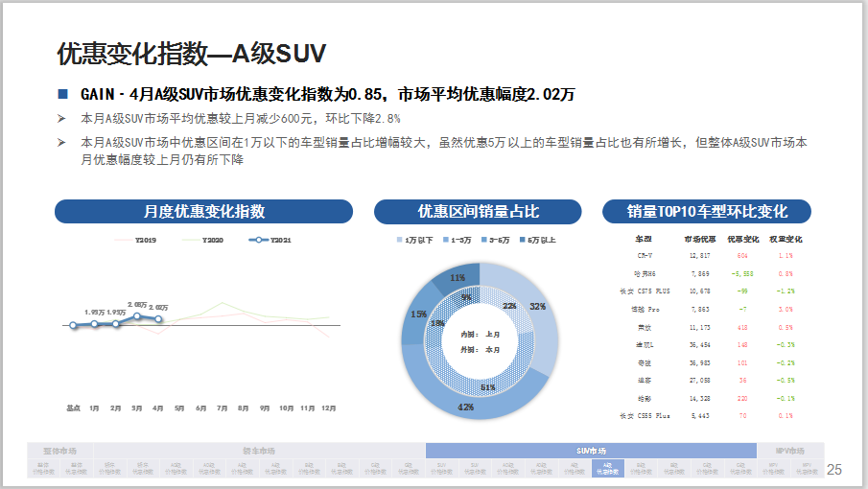Select the 整体市场 navigation section
The width and height of the screenshot is (868, 489).
coord(59,451)
